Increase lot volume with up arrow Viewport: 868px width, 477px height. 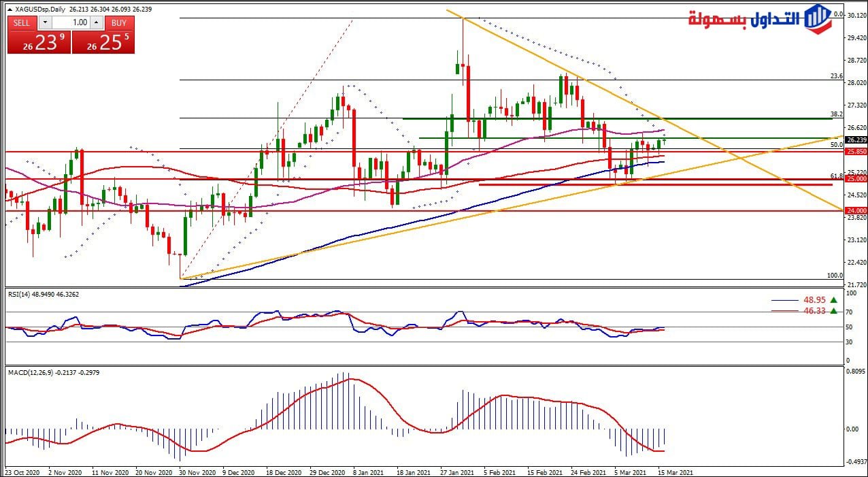point(97,22)
